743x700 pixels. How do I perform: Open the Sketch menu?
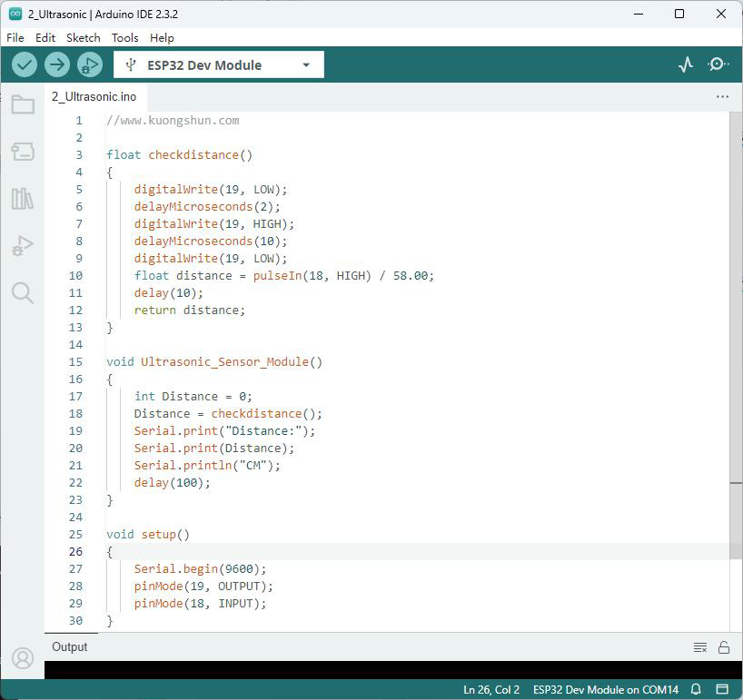(83, 38)
